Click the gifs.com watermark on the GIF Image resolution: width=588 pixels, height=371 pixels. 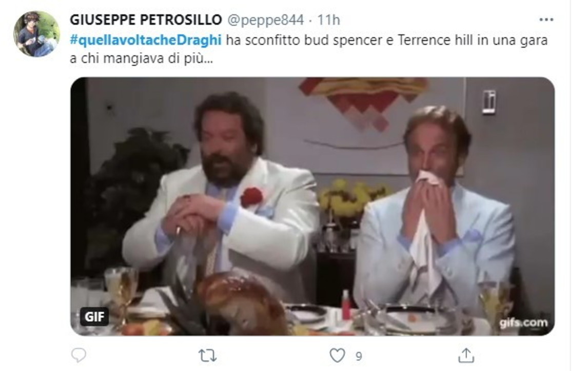[523, 323]
